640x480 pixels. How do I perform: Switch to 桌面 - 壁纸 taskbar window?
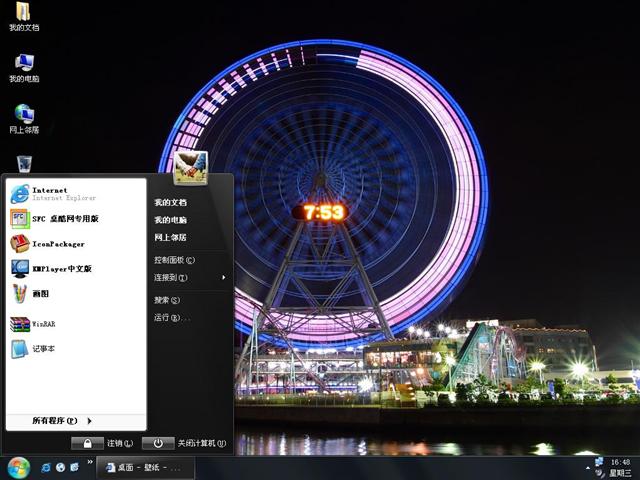[145, 467]
